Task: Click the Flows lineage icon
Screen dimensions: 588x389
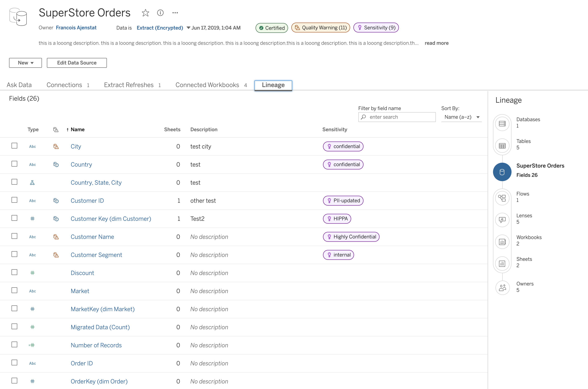Action: 502,198
